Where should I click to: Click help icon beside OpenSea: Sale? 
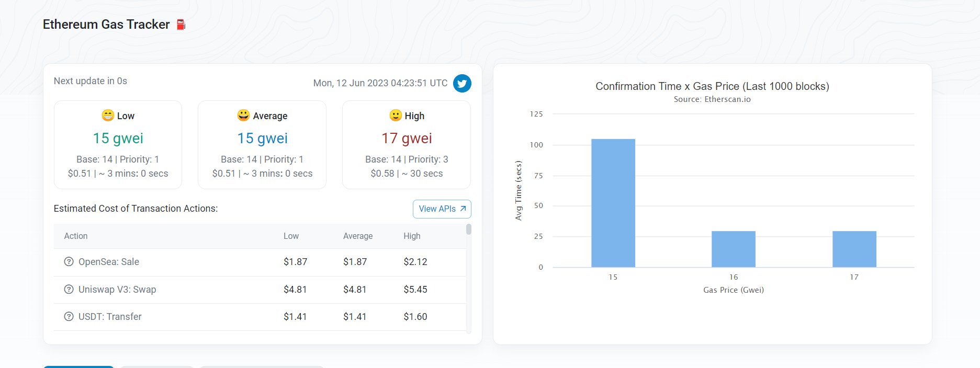tap(69, 262)
